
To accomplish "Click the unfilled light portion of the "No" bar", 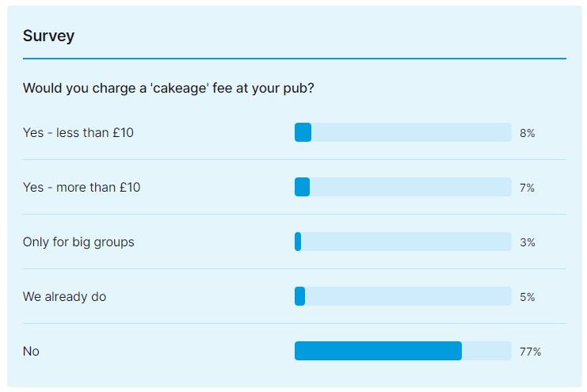I will 486,352.
